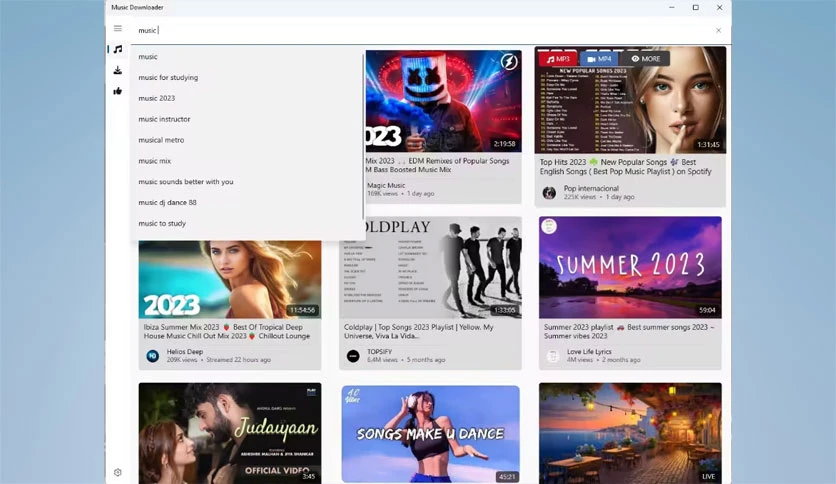The width and height of the screenshot is (836, 484).
Task: Select the music note sidebar icon
Action: [x=118, y=50]
